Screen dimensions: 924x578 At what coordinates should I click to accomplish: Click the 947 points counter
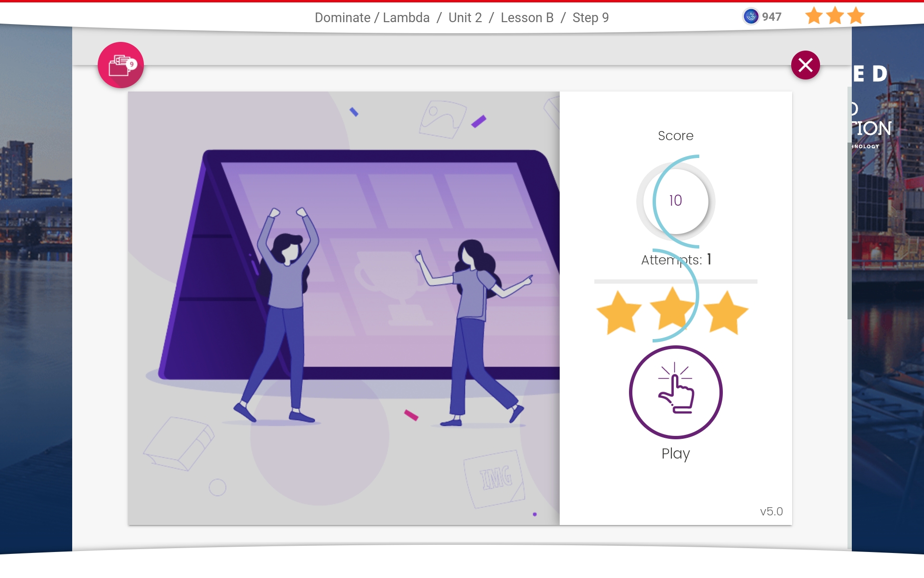[771, 17]
